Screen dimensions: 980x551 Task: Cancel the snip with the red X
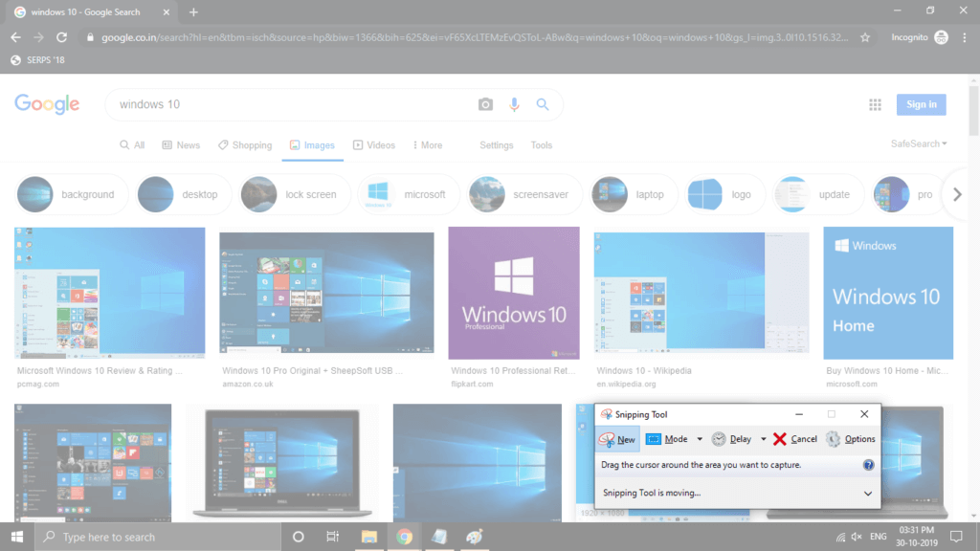point(795,439)
